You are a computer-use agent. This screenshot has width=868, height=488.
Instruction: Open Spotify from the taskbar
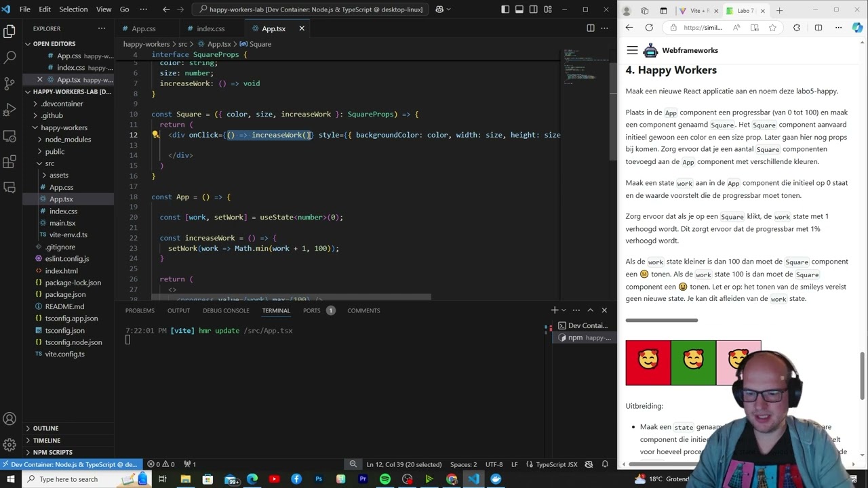tap(385, 479)
